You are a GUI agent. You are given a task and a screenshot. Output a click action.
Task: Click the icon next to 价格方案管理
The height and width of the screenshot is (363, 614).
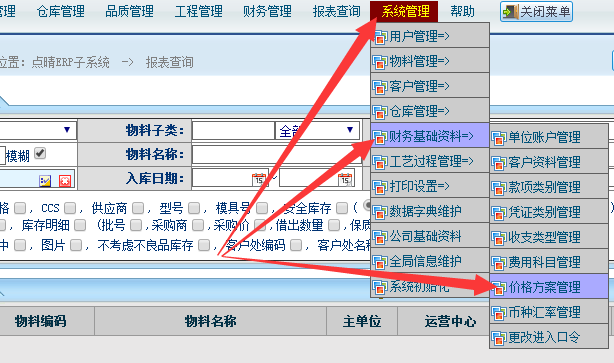pyautogui.click(x=498, y=288)
